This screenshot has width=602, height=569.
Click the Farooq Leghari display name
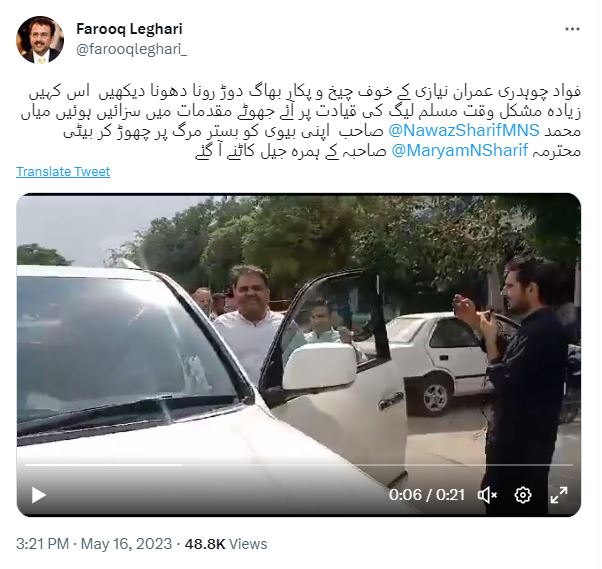coord(129,29)
